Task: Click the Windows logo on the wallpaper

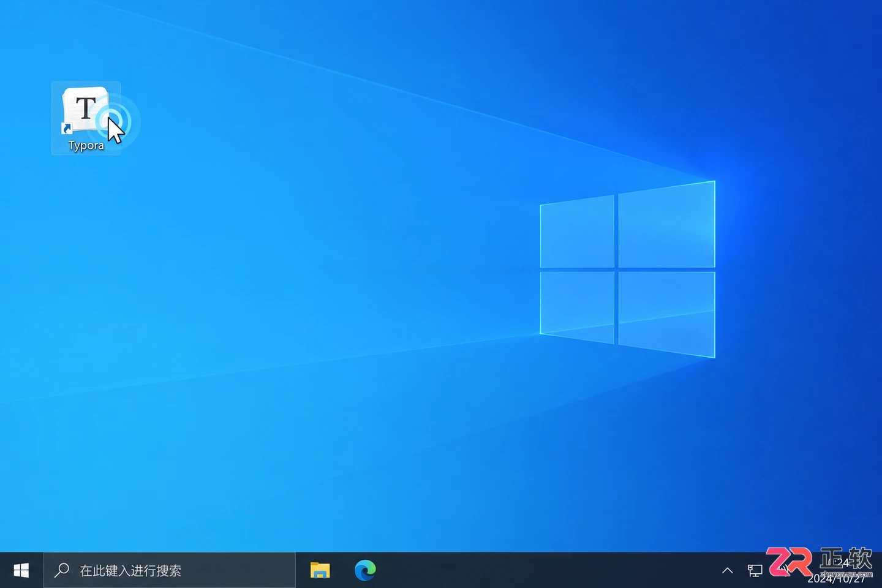Action: [628, 269]
